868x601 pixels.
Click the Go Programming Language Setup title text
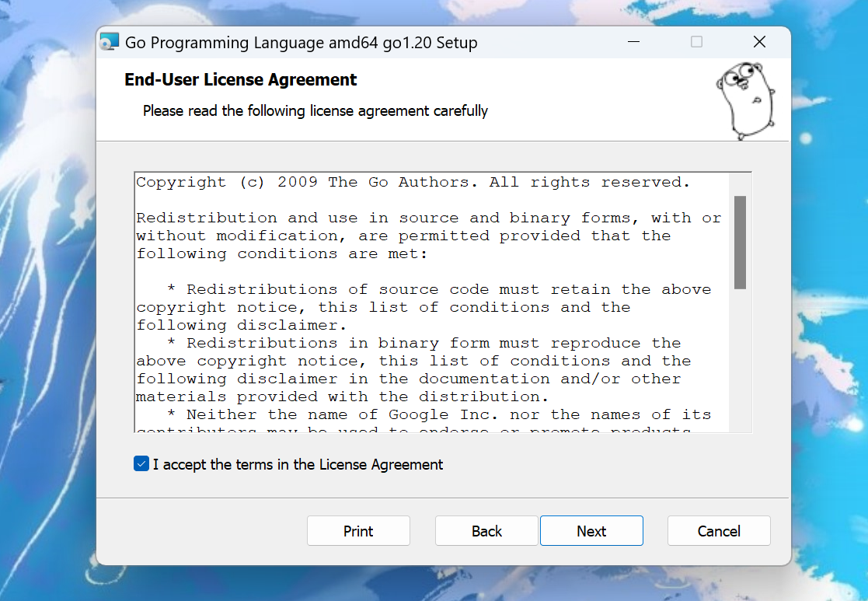click(x=302, y=43)
